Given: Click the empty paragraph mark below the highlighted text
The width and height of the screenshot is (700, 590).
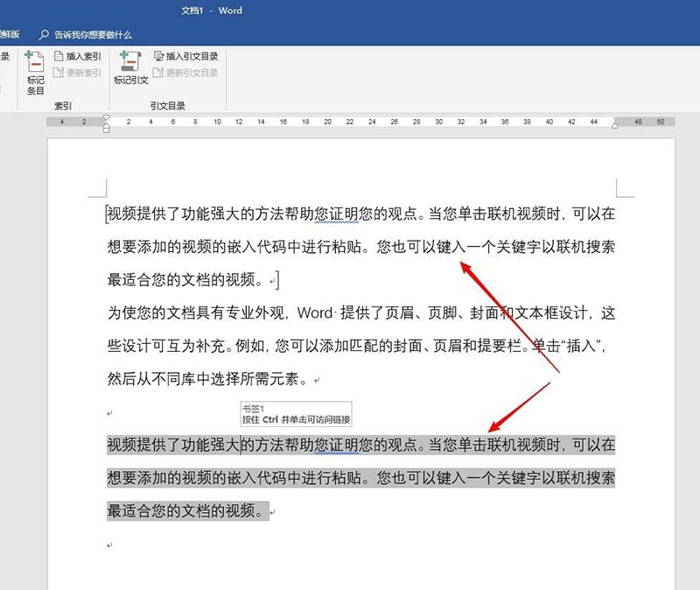Looking at the screenshot, I should coord(109,545).
